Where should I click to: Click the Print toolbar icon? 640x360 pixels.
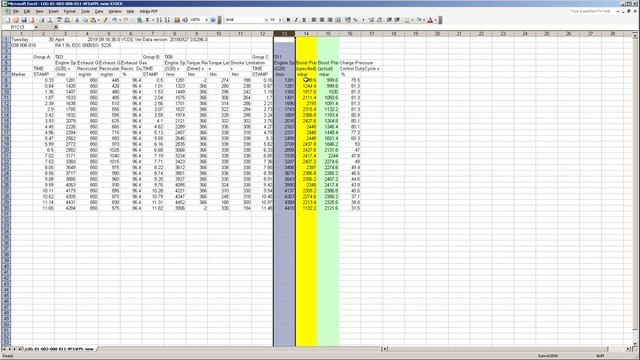42,20
